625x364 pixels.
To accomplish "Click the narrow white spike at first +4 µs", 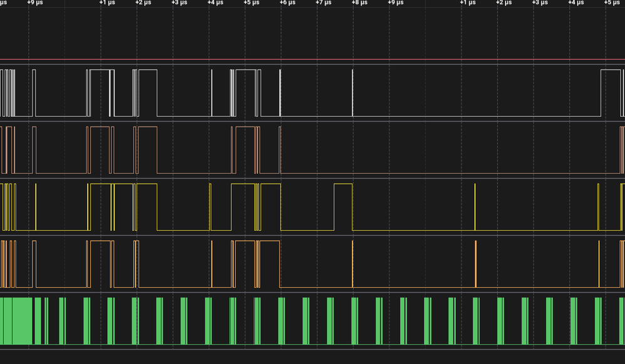I will [x=212, y=93].
